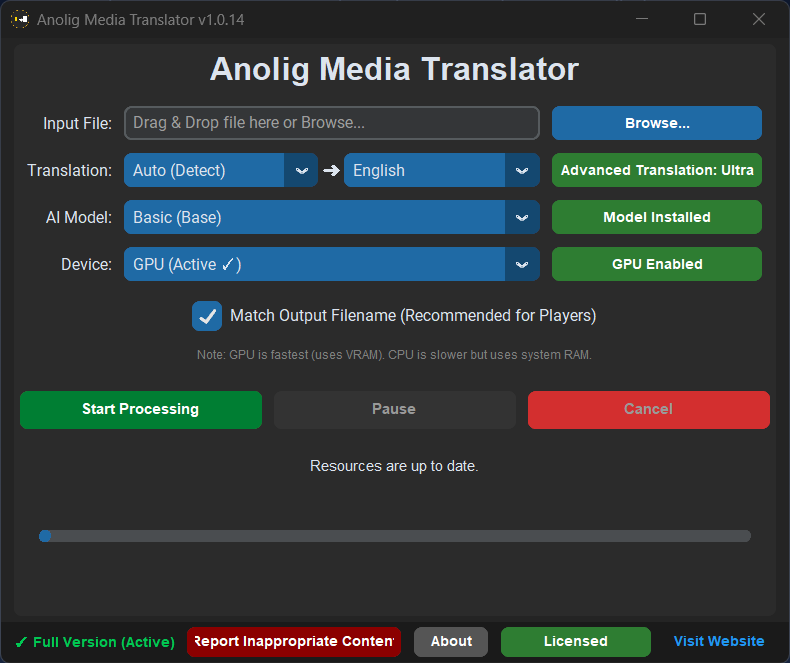The width and height of the screenshot is (790, 663).
Task: Click the green Licensed button
Action: (x=575, y=641)
